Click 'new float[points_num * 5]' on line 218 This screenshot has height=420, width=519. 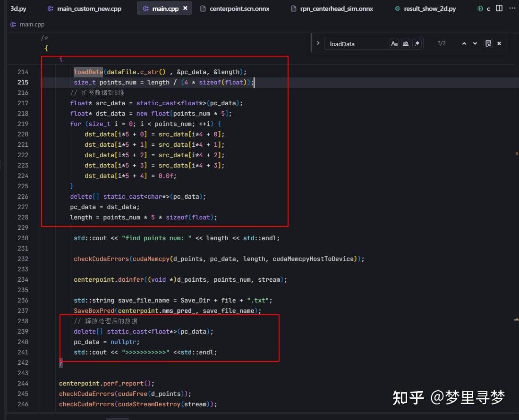click(182, 114)
